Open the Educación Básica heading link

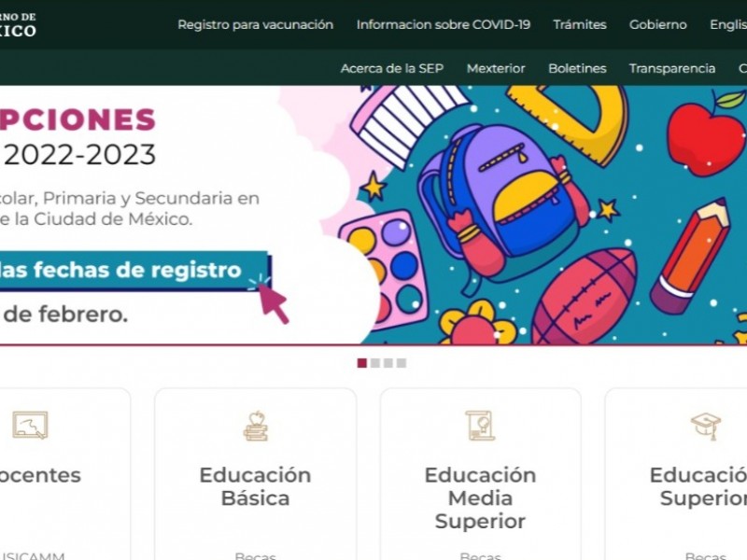pyautogui.click(x=255, y=486)
